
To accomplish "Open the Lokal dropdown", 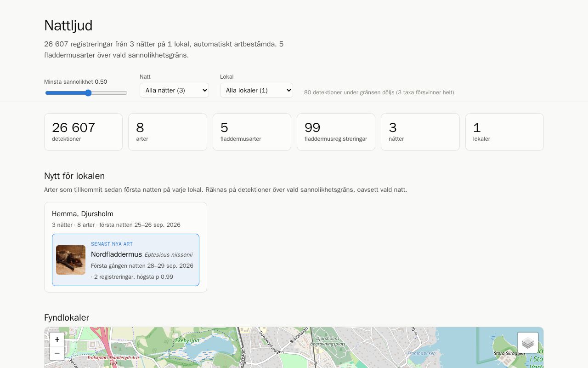I will pos(256,90).
